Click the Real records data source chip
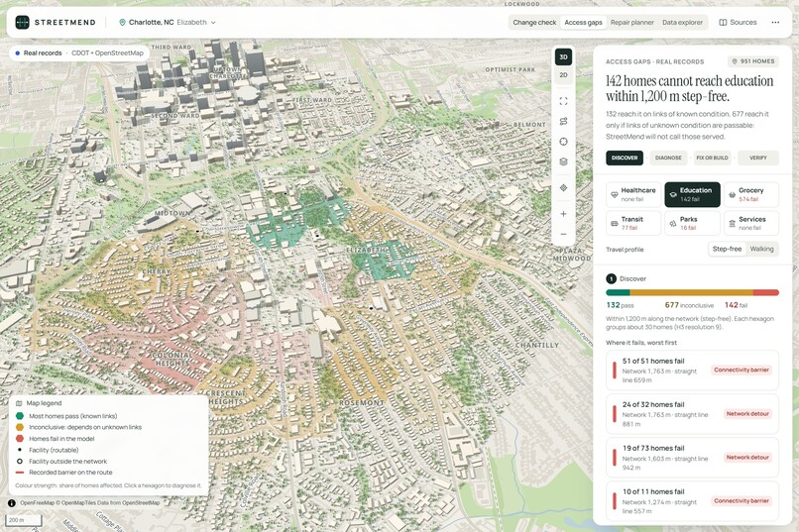This screenshot has height=532, width=799. click(x=79, y=53)
